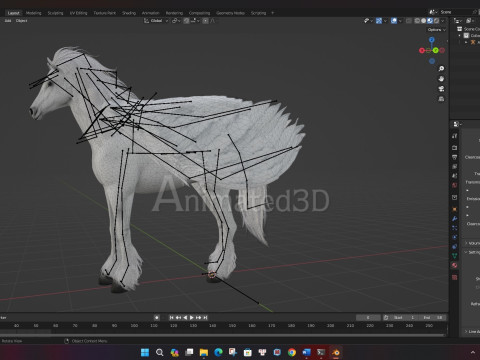Image resolution: width=480 pixels, height=360 pixels.
Task: Open the viewport Options dropdown
Action: tap(436, 30)
